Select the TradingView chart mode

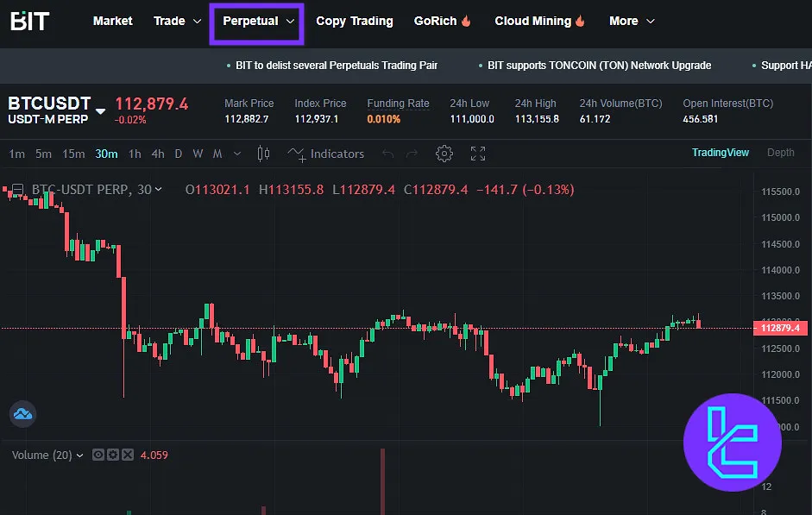click(720, 153)
